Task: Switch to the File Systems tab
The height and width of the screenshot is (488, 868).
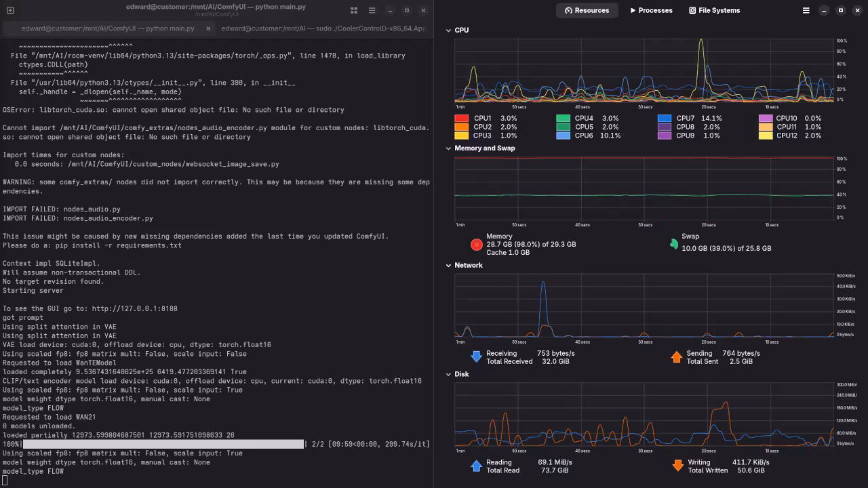Action: pos(714,10)
